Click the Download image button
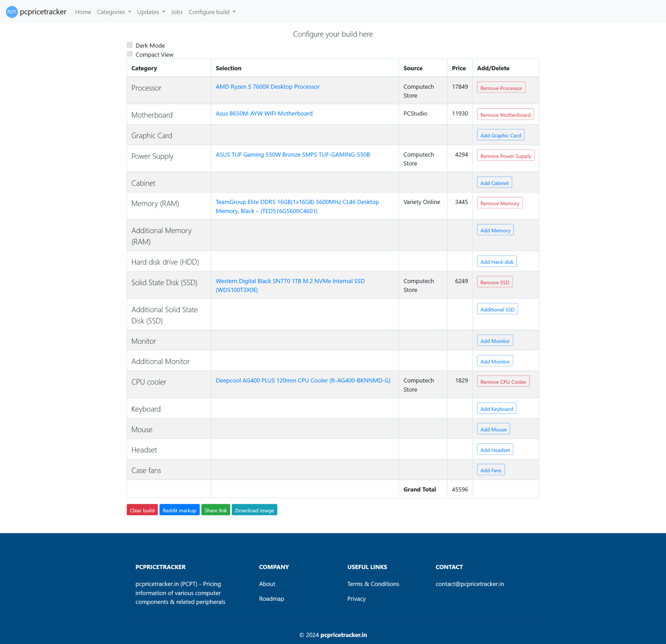 click(x=254, y=510)
